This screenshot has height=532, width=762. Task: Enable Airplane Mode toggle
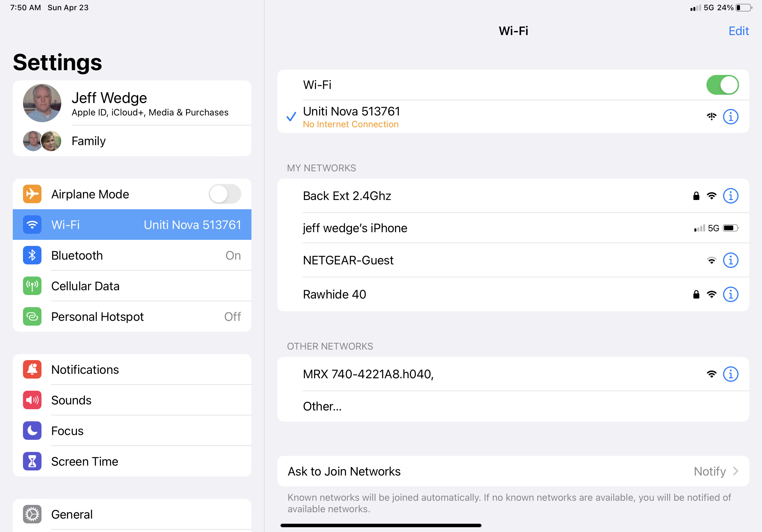tap(225, 194)
